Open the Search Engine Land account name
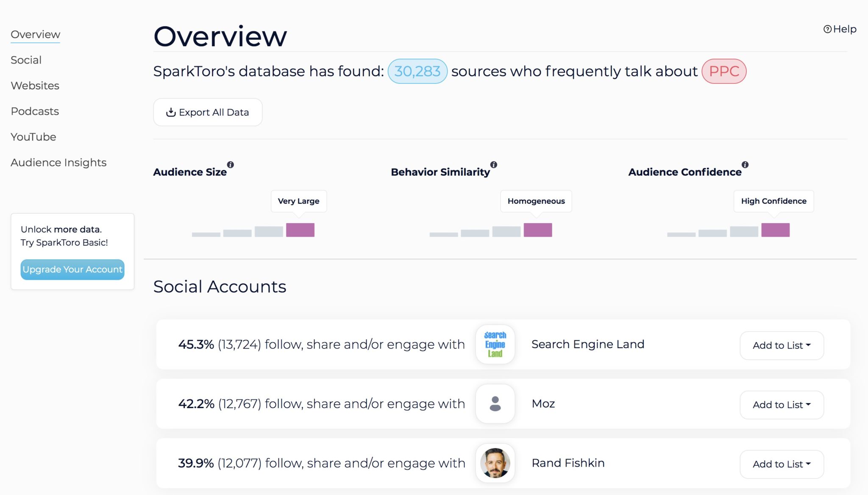868x495 pixels. pos(588,344)
